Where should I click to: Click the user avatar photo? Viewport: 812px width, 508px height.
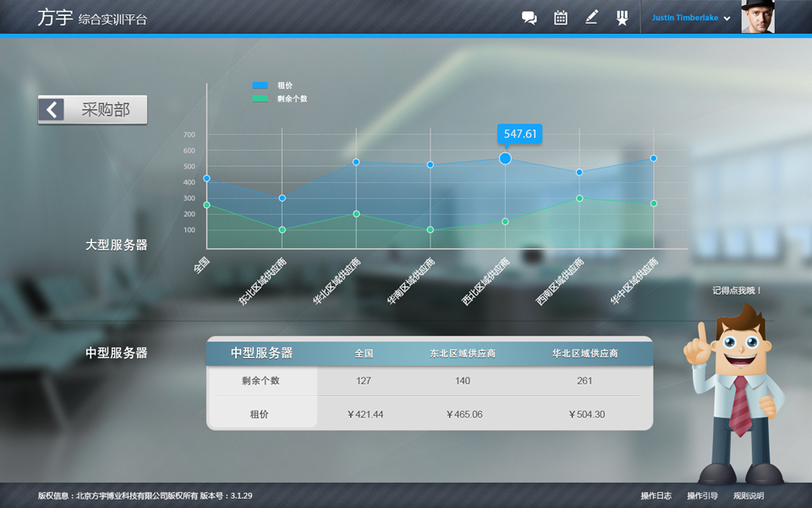[758, 17]
